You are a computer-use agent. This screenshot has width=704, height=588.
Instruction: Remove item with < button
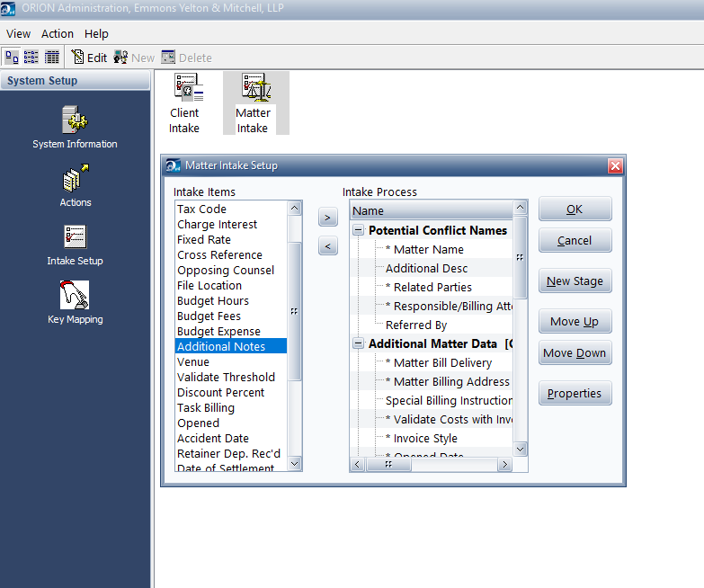[328, 245]
